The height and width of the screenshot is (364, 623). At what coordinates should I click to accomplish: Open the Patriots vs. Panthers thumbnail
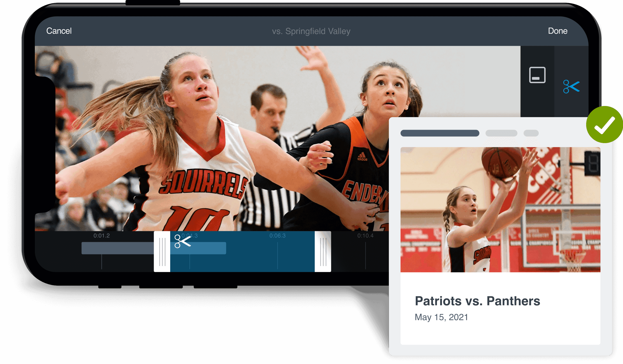(x=500, y=210)
